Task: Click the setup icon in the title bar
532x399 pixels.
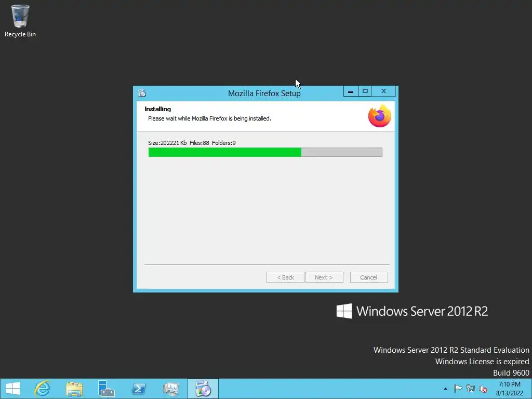Action: [x=142, y=92]
